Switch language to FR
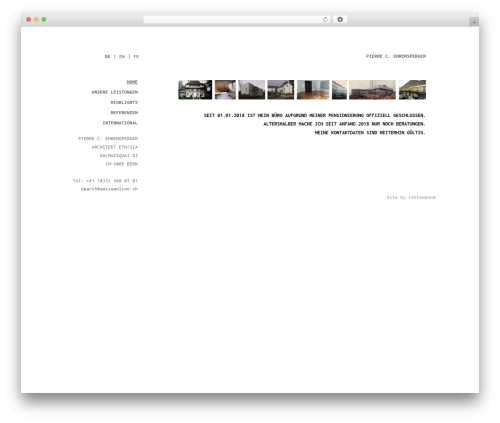 (136, 56)
